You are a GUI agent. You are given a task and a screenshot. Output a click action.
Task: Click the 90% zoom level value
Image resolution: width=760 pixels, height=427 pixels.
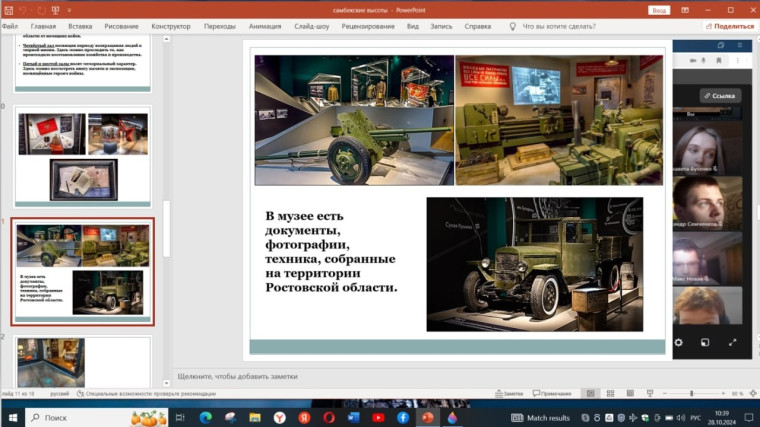[x=737, y=394]
